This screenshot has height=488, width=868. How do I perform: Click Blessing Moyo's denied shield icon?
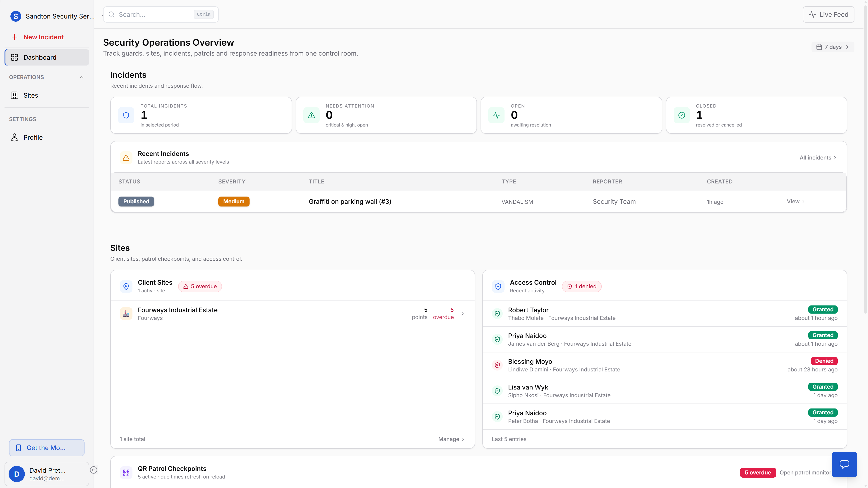click(497, 365)
